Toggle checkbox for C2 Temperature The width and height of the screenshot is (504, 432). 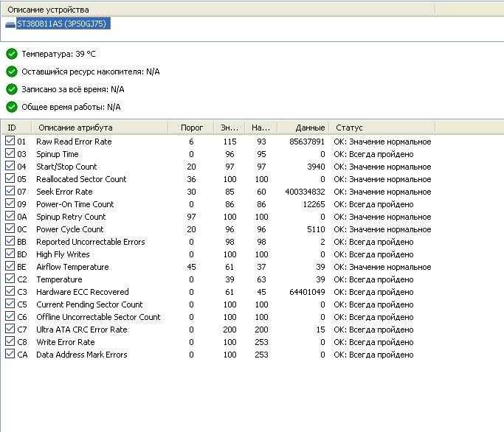pyautogui.click(x=10, y=279)
